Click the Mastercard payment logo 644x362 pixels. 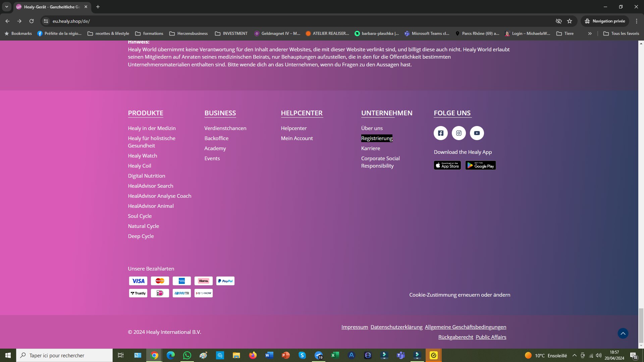[x=160, y=281]
